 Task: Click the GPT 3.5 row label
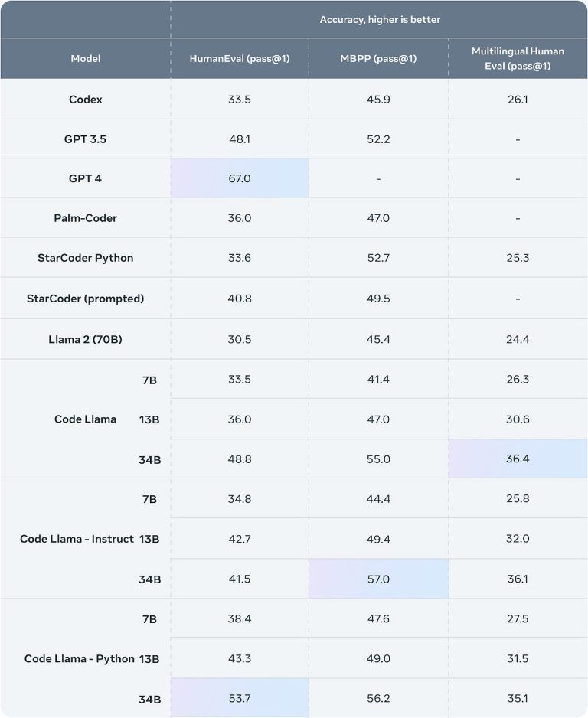point(86,139)
